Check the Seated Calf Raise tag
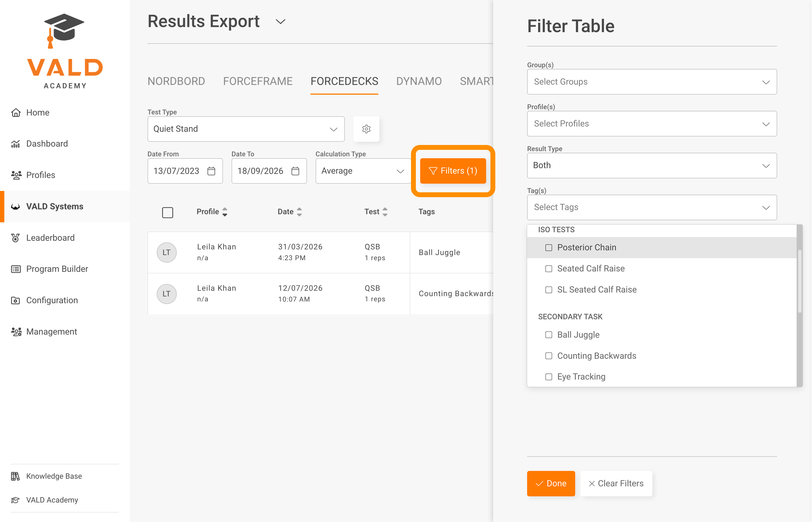Viewport: 812px width, 522px height. tap(549, 269)
